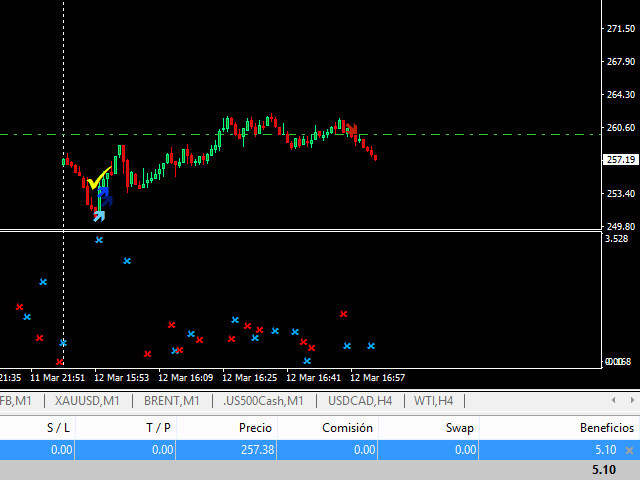Switch to the USDCAD,H4 chart tab
This screenshot has width=640, height=480.
click(x=360, y=401)
